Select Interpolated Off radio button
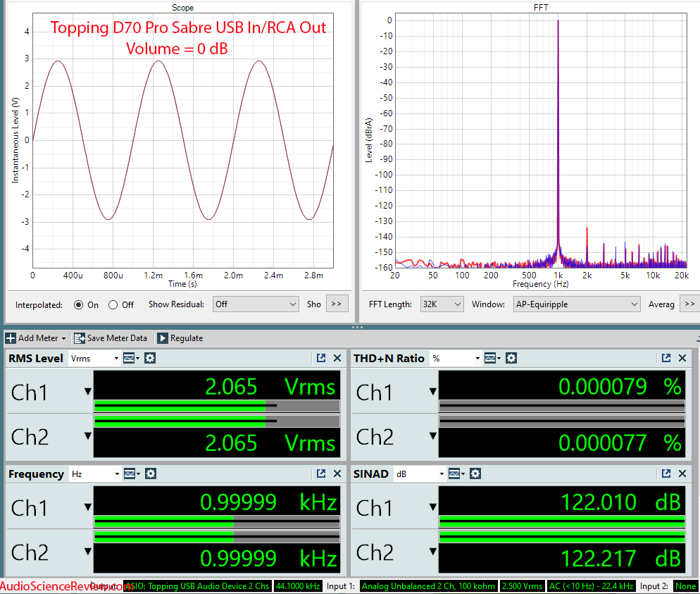The height and width of the screenshot is (594, 700). (113, 304)
